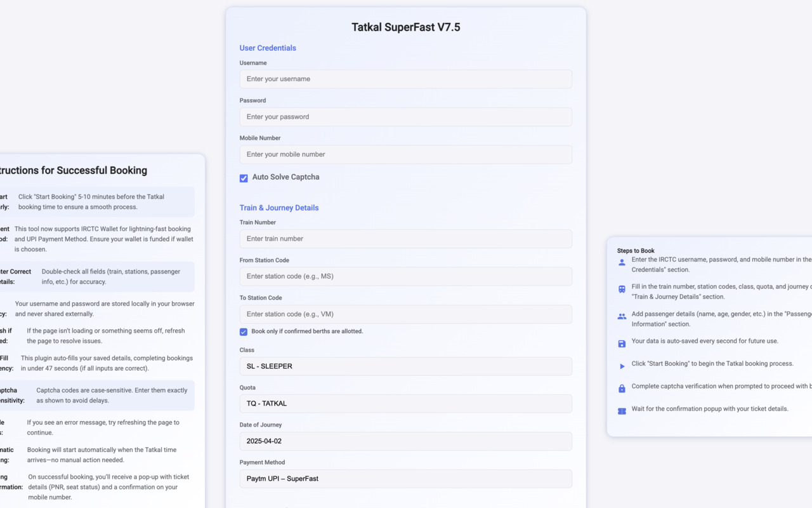
Task: Click the Password input field
Action: click(x=405, y=117)
